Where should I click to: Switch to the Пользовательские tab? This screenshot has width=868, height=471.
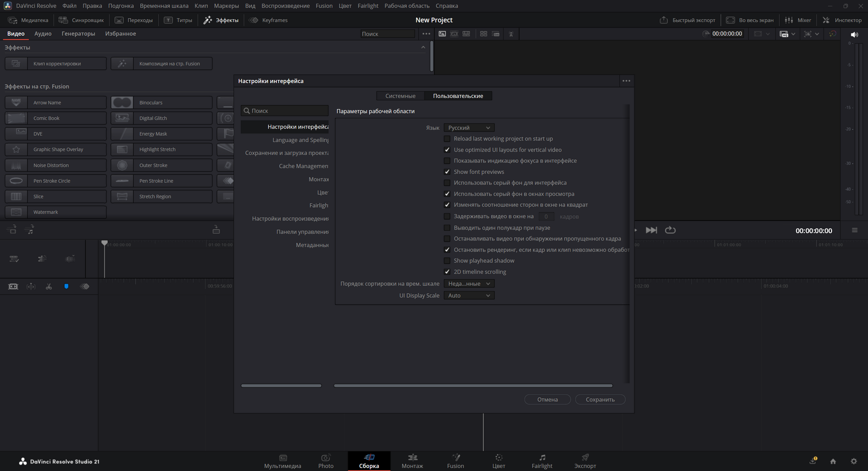pos(458,96)
